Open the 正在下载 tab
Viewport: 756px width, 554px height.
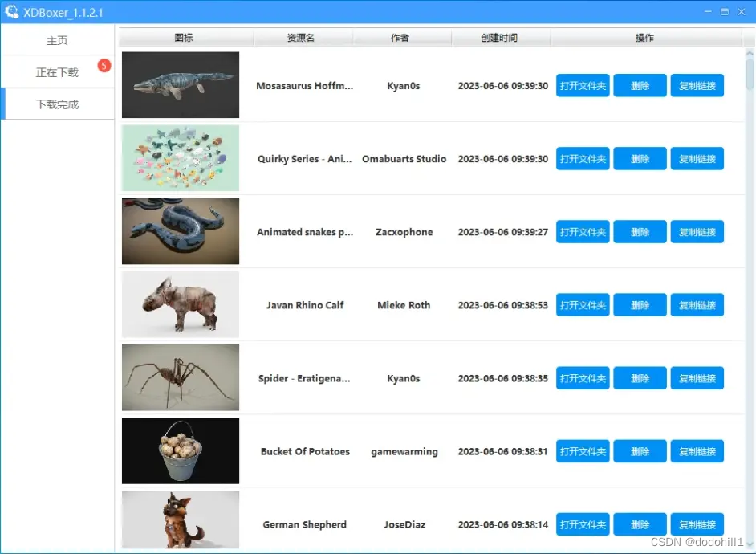tap(57, 71)
